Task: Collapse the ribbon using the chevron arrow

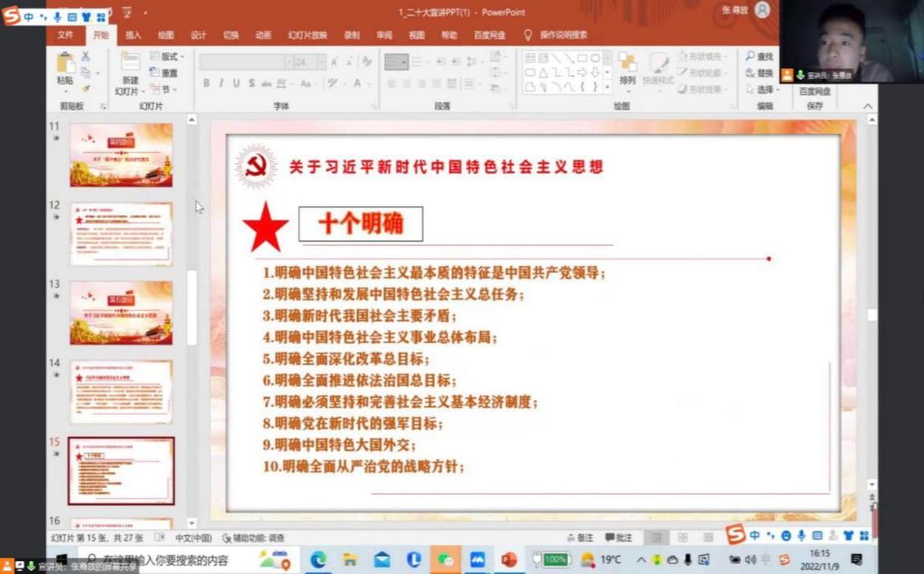Action: 868,106
